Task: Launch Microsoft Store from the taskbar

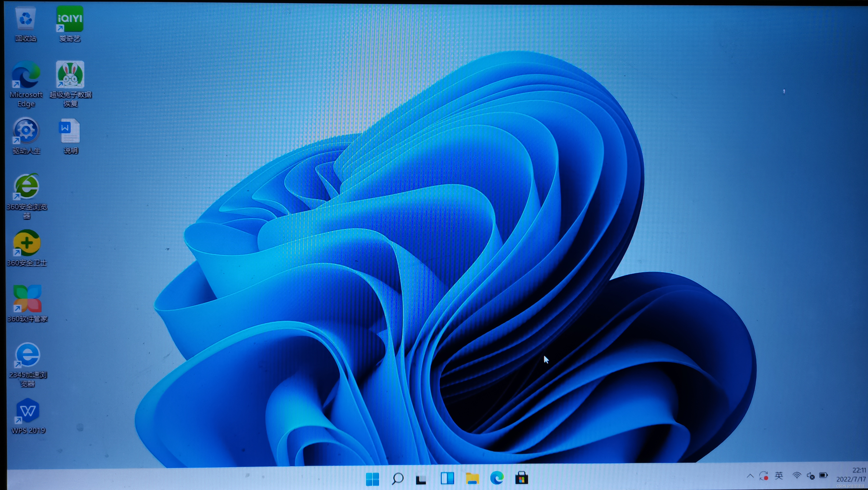Action: click(x=521, y=478)
